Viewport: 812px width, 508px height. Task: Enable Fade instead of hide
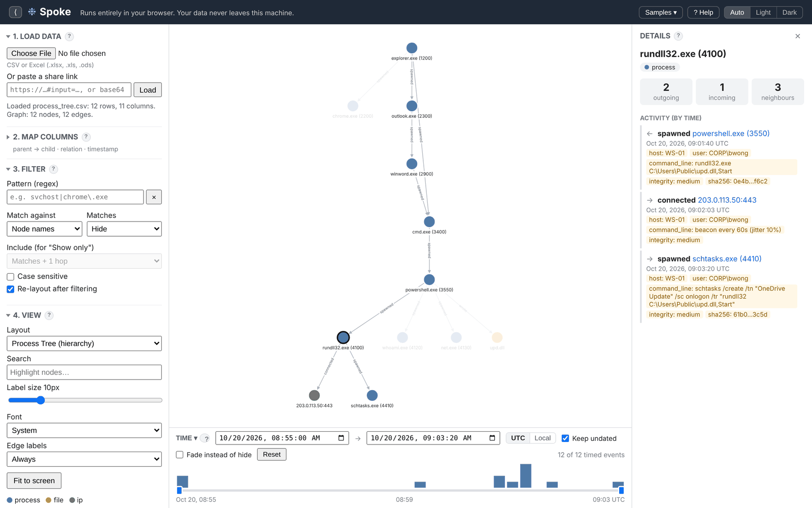click(x=180, y=455)
